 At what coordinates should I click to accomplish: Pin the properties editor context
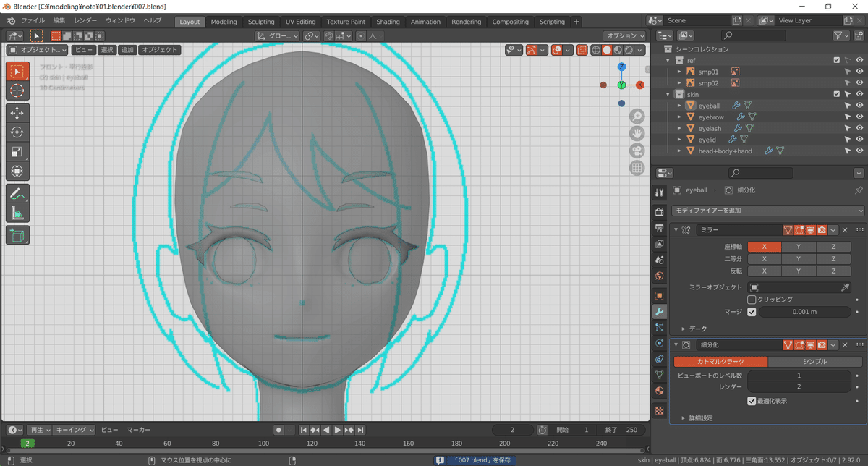coord(859,190)
